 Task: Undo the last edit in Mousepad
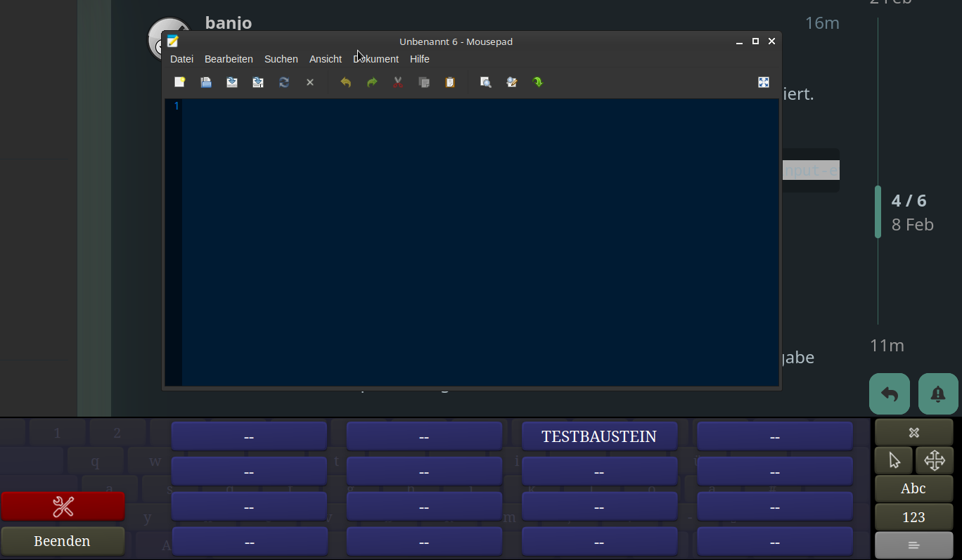point(345,82)
